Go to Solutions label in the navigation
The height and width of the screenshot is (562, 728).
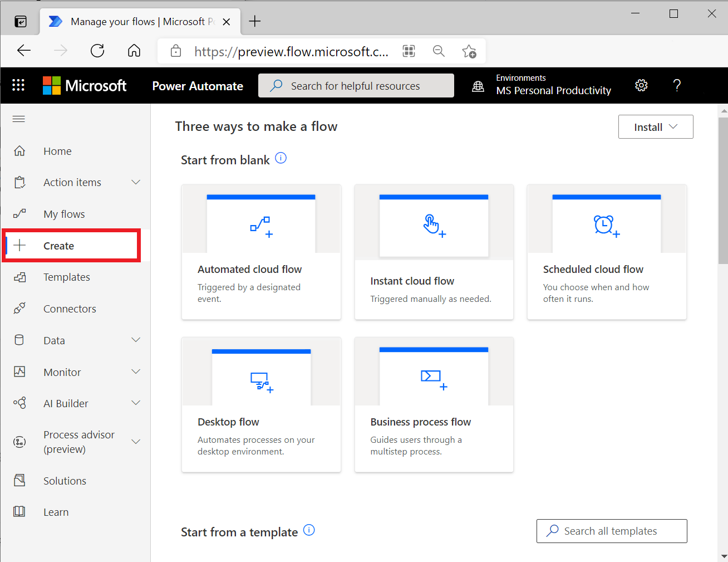coord(65,481)
